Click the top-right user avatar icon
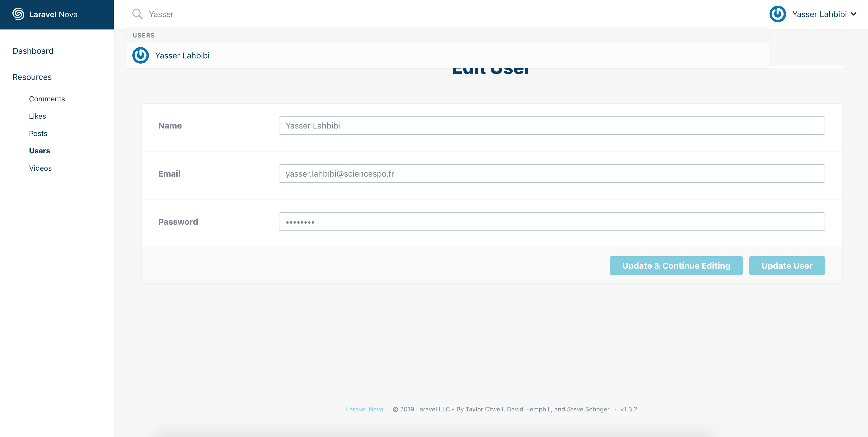Screen dimensions: 868x437 [x=778, y=14]
